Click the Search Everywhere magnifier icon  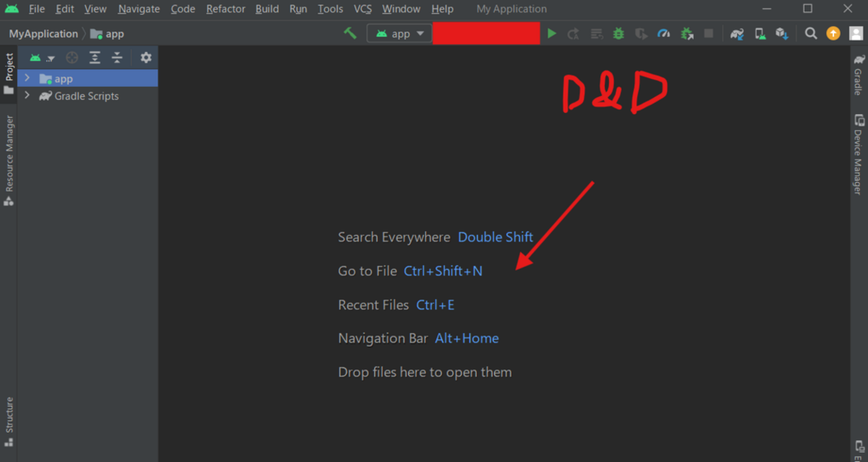click(811, 33)
